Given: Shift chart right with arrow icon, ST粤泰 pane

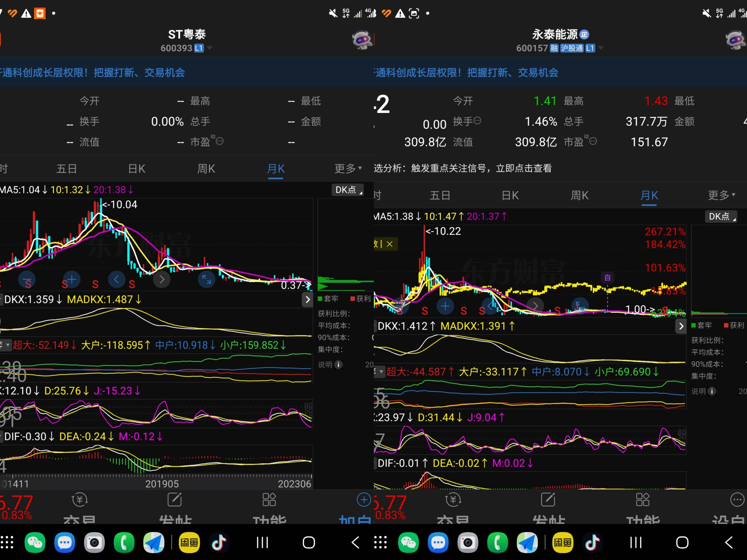Looking at the screenshot, I should tap(162, 280).
